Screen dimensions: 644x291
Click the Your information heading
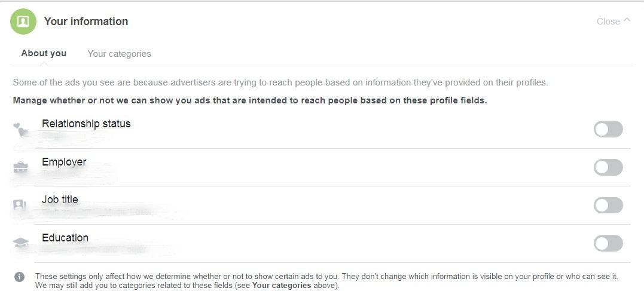86,22
